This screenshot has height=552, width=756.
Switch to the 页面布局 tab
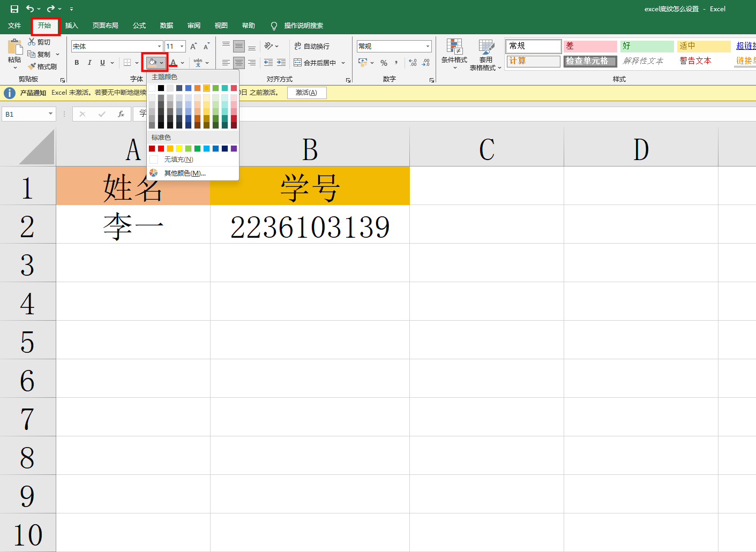tap(105, 26)
